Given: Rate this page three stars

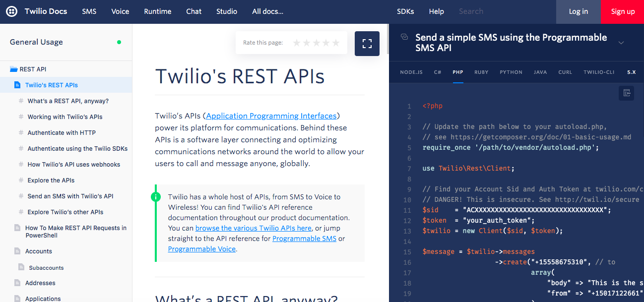Looking at the screenshot, I should [316, 43].
